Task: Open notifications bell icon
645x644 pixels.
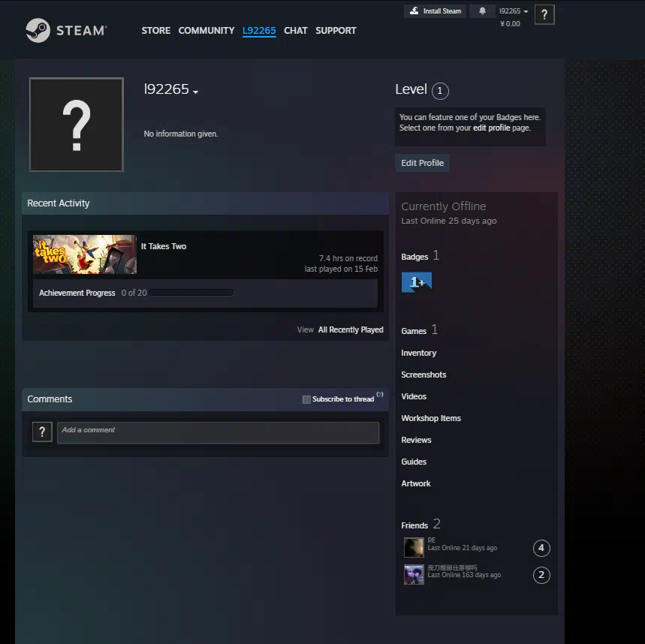Action: [482, 11]
